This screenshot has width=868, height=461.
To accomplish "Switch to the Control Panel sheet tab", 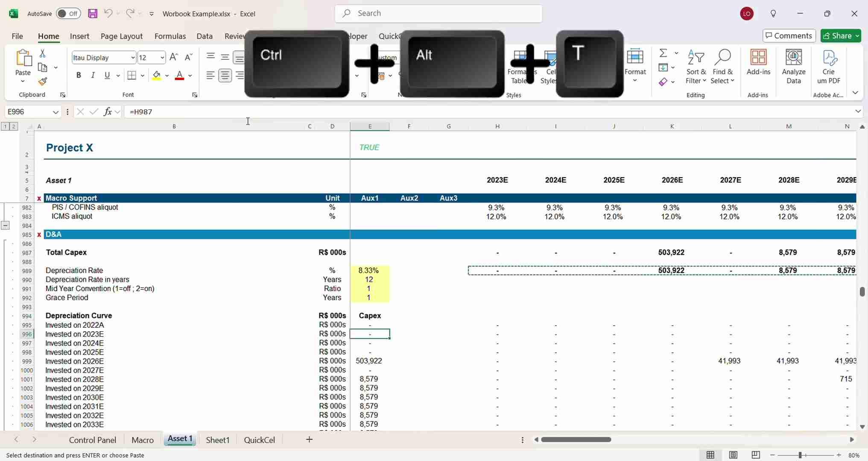I will [93, 440].
